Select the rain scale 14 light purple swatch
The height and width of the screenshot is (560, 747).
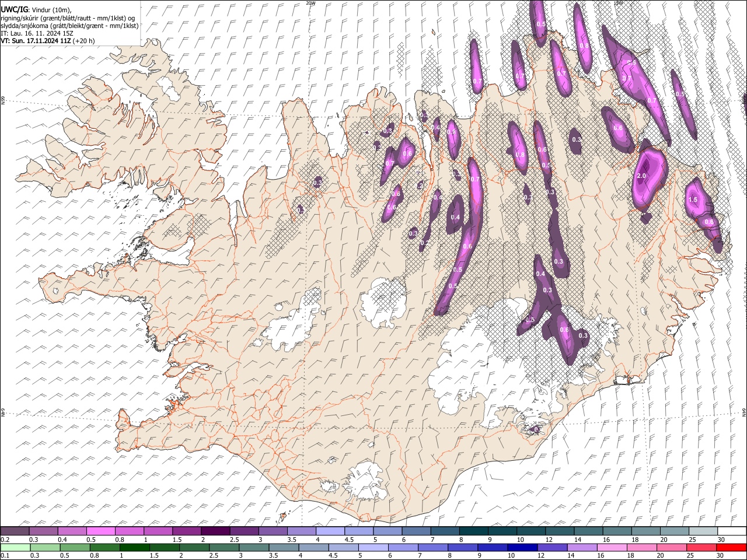click(x=582, y=548)
